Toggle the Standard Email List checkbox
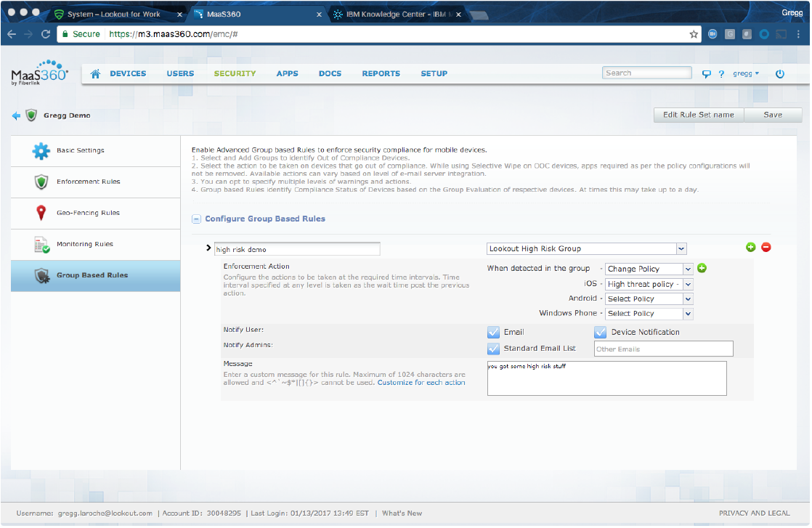The width and height of the screenshot is (812, 528). click(x=493, y=349)
